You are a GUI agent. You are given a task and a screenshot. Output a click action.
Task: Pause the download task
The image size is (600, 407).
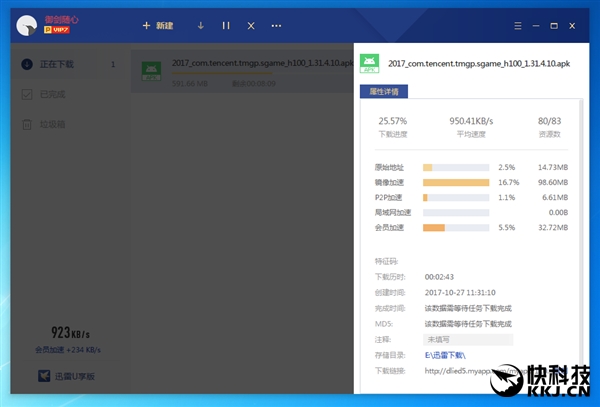tap(226, 26)
